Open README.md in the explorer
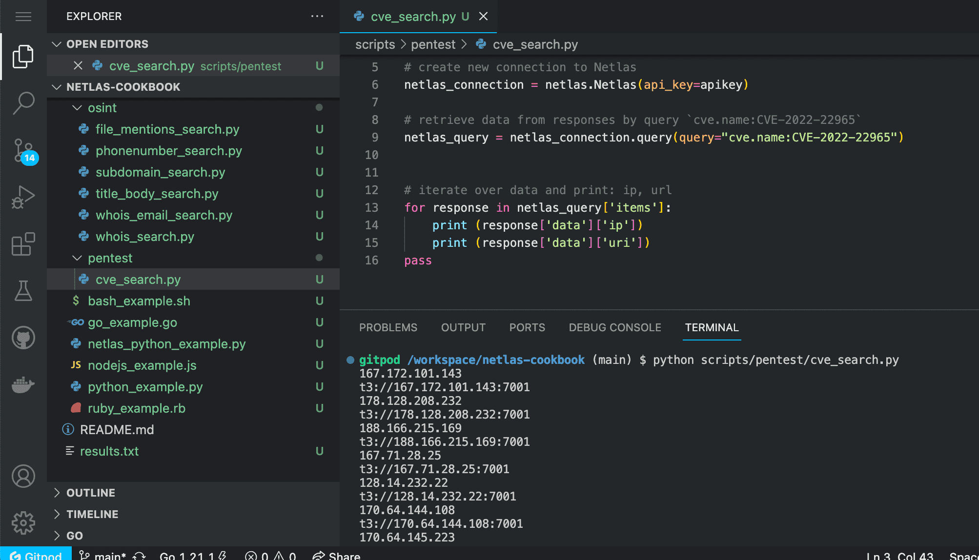Image resolution: width=979 pixels, height=560 pixels. (117, 430)
